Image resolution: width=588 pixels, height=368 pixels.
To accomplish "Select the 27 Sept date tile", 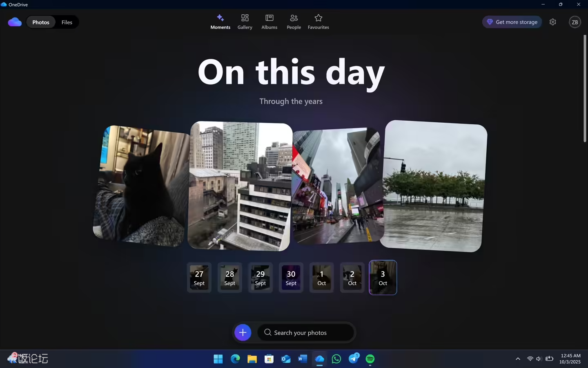I will [x=199, y=278].
